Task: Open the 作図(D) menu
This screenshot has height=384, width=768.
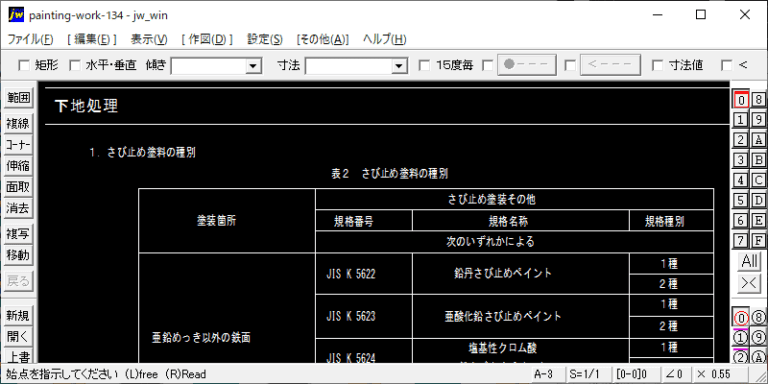Action: 207,40
